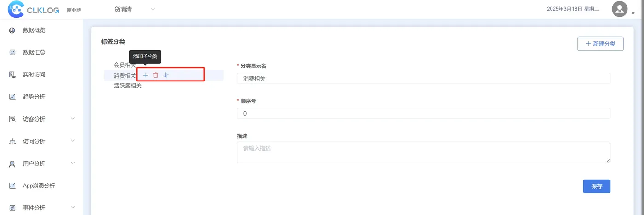Click the date text 2025年3月18日 星期二
The width and height of the screenshot is (644, 215).
(573, 9)
